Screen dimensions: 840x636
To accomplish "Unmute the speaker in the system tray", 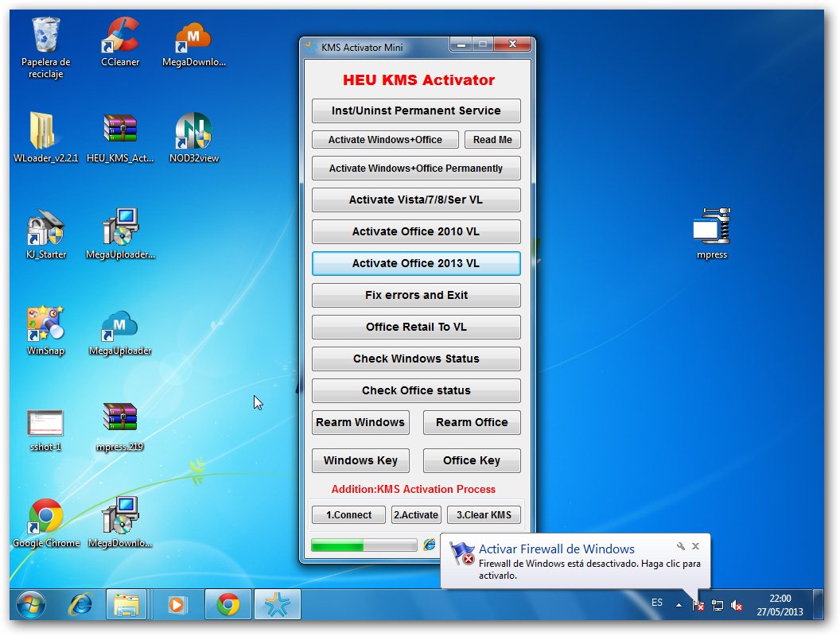I will click(736, 605).
